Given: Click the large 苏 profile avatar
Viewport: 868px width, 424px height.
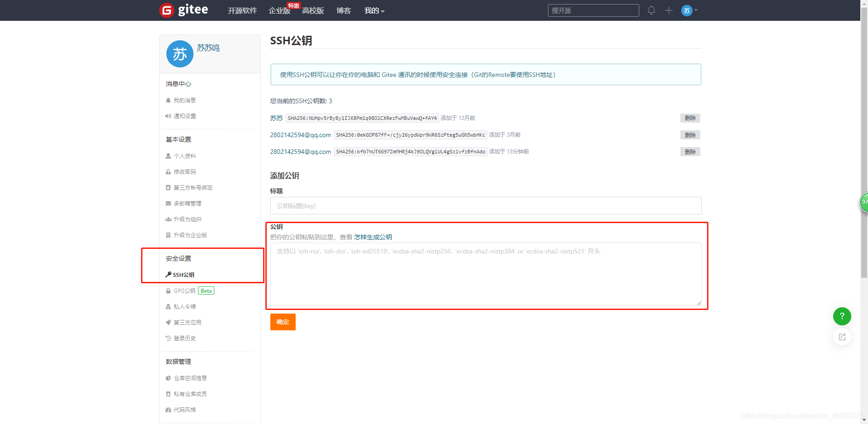Looking at the screenshot, I should coord(180,54).
